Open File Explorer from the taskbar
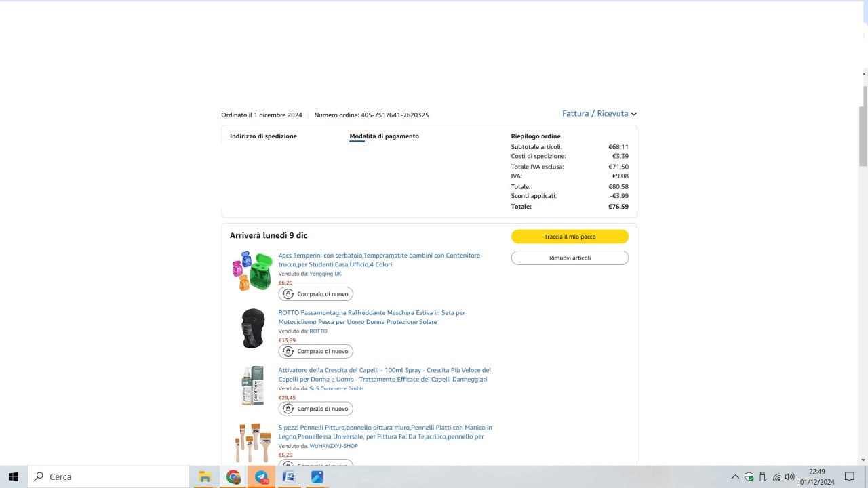 coord(205,476)
